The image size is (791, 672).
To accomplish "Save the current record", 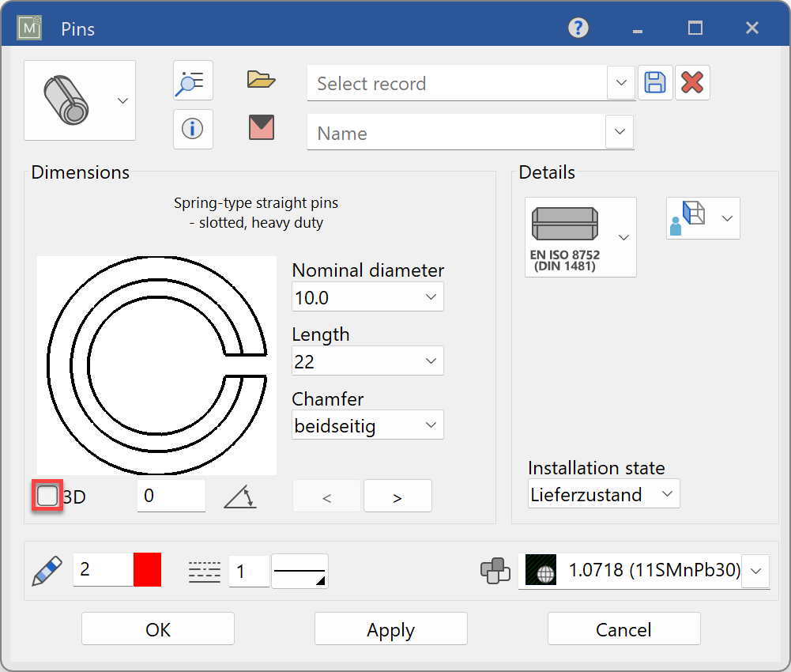I will point(655,82).
